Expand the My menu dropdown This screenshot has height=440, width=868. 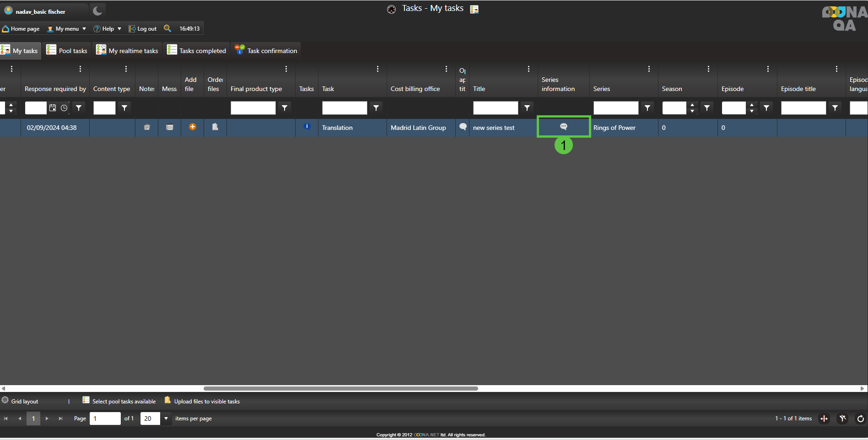click(x=67, y=29)
